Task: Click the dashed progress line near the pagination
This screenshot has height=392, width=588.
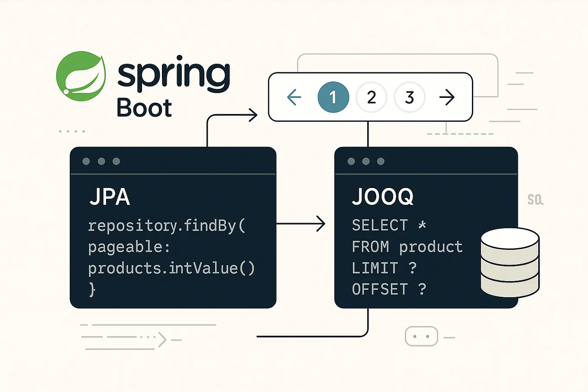Action: [x=459, y=133]
